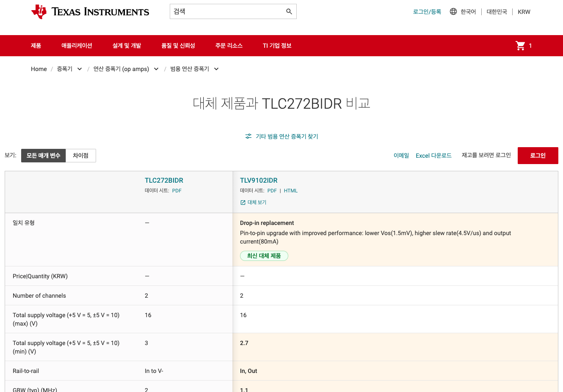Change country from 대한민국

(x=497, y=12)
